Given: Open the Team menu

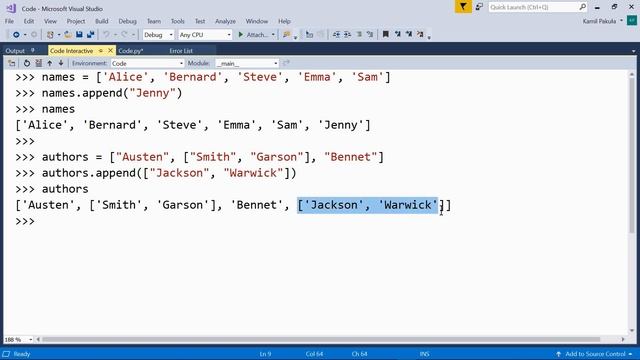Looking at the screenshot, I should click(154, 21).
